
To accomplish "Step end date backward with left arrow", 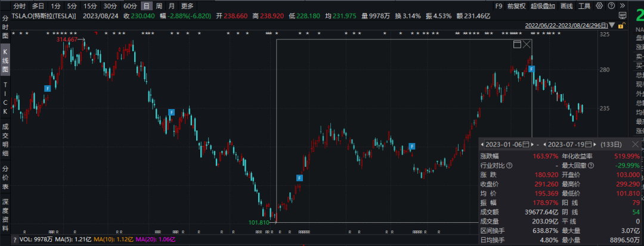I will (x=545, y=144).
